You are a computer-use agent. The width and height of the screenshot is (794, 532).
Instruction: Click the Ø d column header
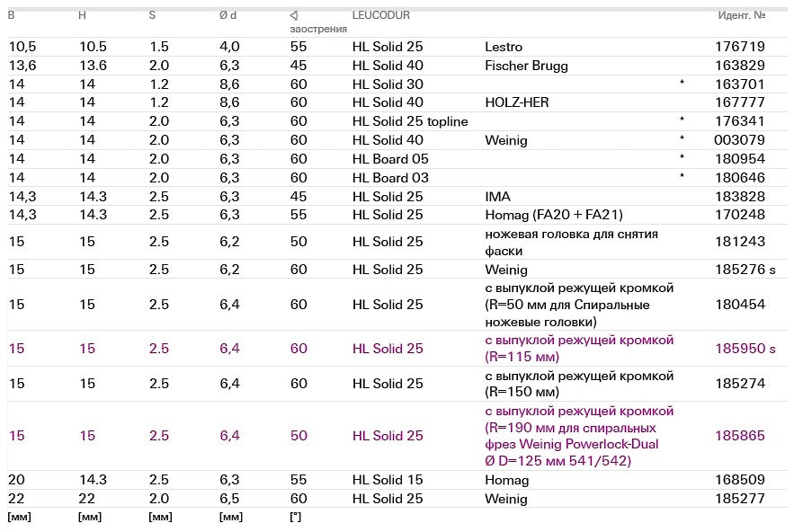coord(229,16)
